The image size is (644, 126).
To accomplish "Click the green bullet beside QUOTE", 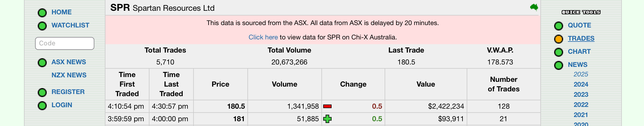I will coord(559,26).
